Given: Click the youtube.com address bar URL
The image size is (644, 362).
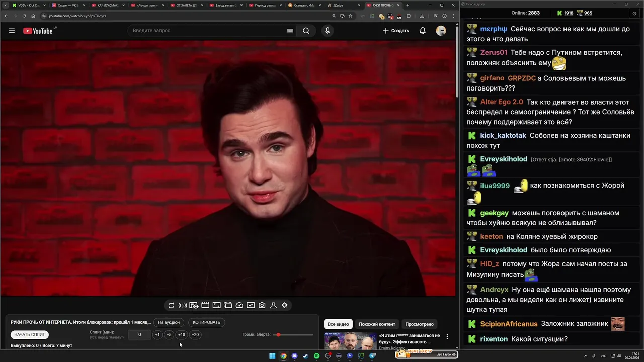Looking at the screenshot, I should coord(77,16).
